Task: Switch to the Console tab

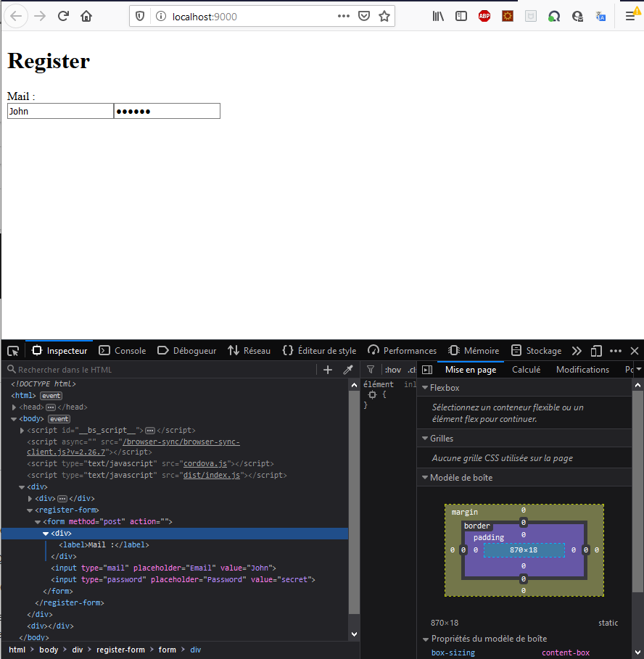Action: (x=123, y=351)
